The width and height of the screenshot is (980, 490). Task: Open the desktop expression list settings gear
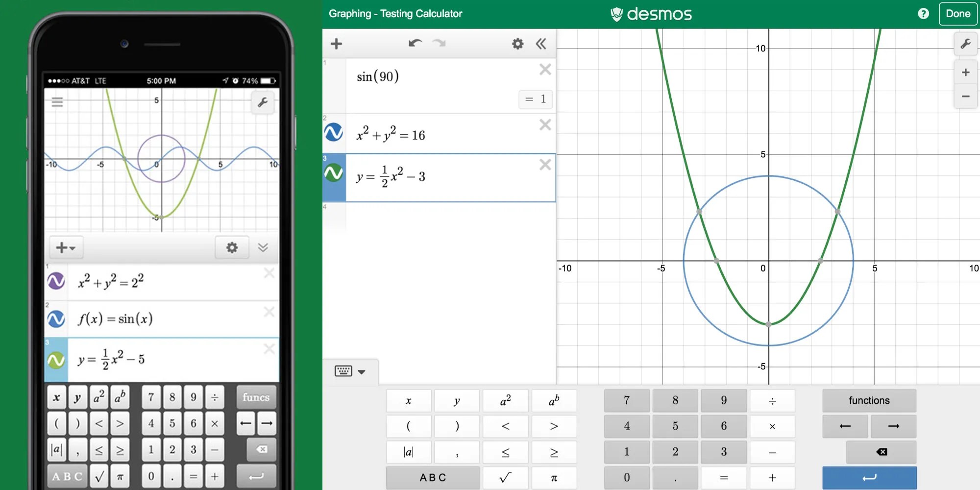tap(517, 44)
